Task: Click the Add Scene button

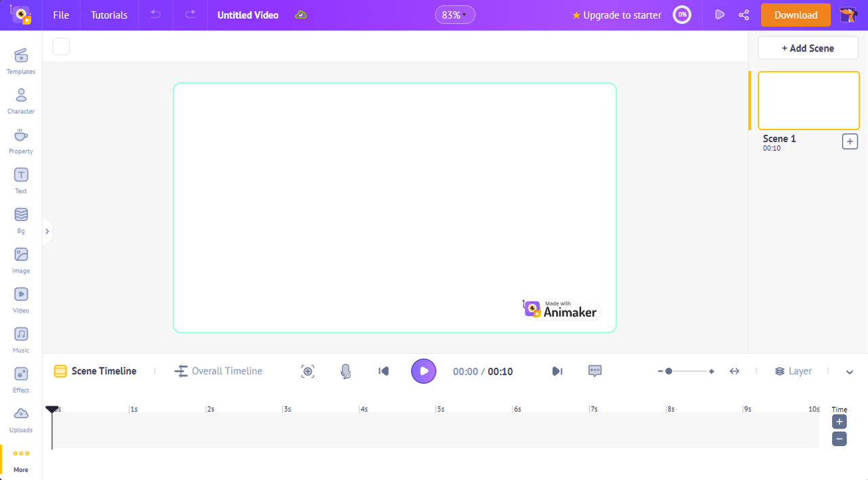Action: coord(808,48)
